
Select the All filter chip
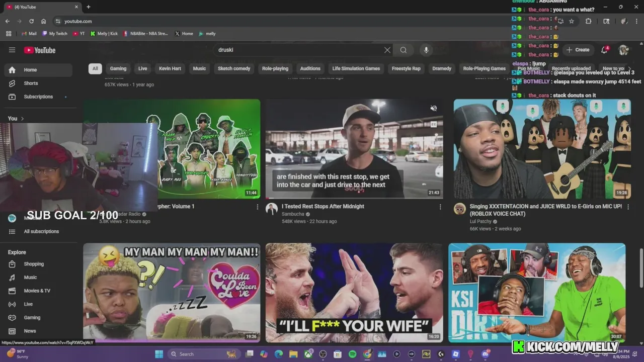pos(95,68)
